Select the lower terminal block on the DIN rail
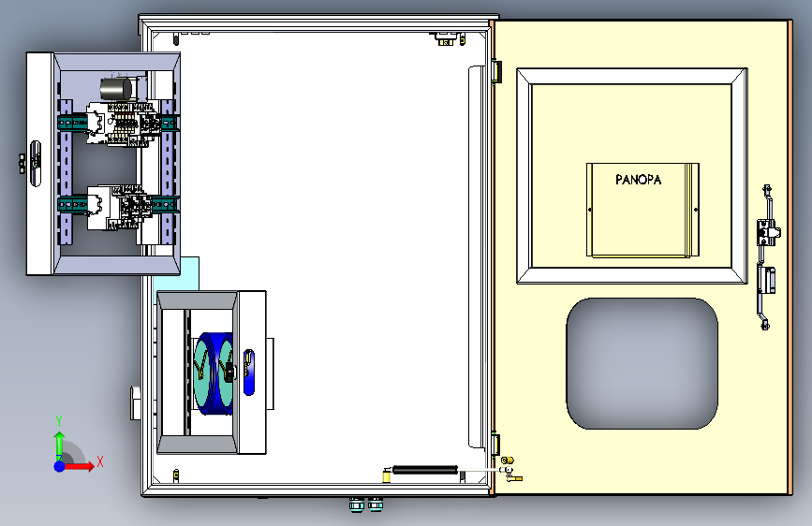The image size is (812, 526). 120,208
